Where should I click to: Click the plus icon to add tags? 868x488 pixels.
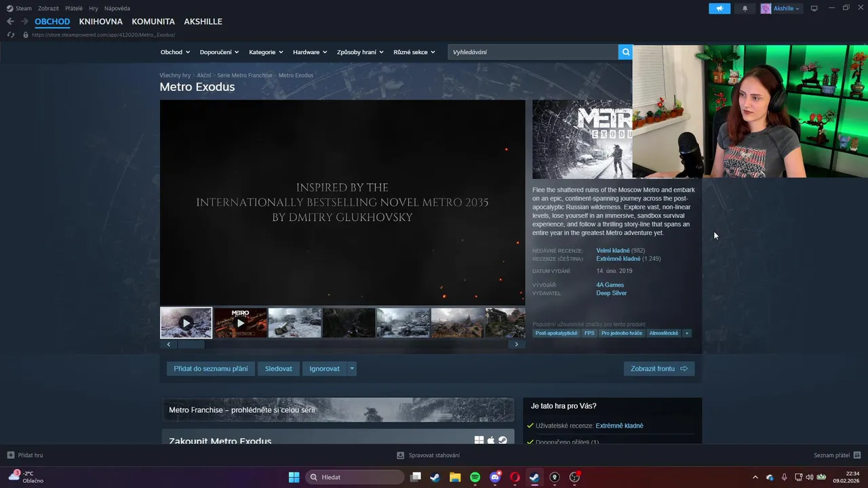[687, 333]
